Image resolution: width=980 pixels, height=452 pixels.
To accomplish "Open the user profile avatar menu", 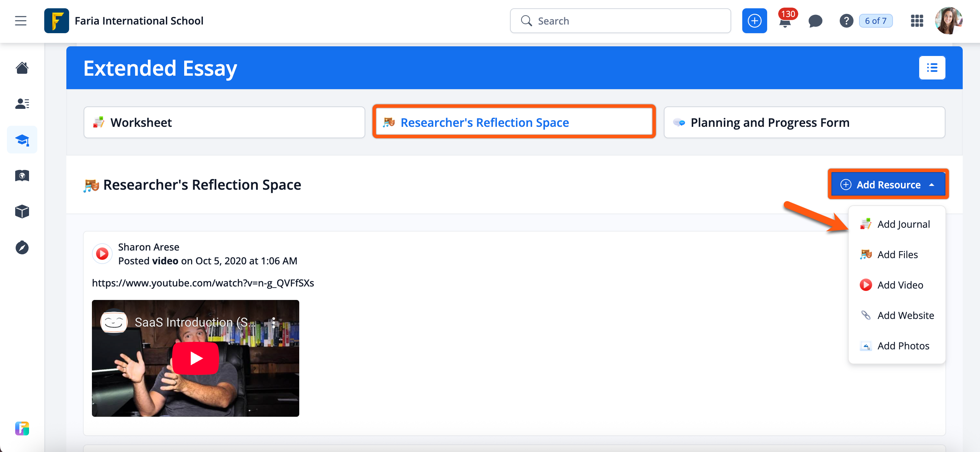I will (x=949, y=21).
